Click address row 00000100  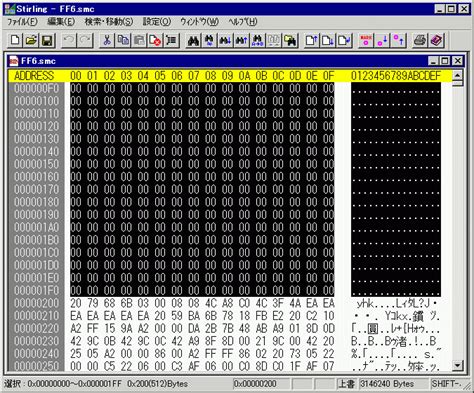point(36,101)
